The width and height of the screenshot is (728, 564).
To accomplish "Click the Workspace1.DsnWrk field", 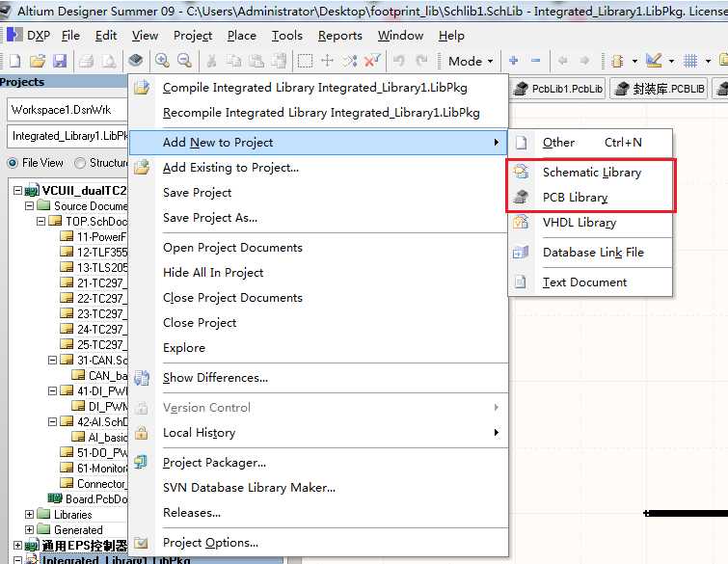I will click(67, 110).
